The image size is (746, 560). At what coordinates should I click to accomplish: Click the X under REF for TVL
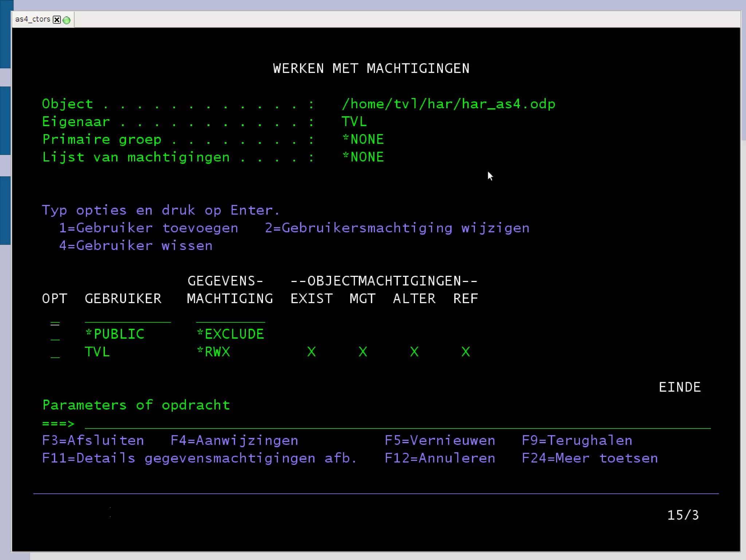466,352
